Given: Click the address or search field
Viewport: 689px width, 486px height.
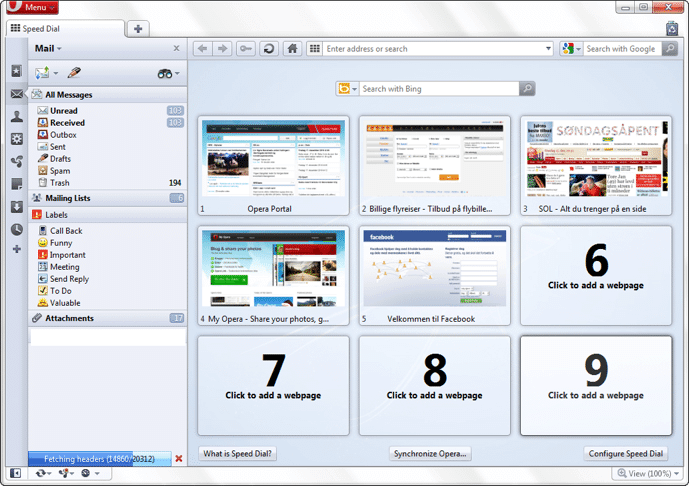Looking at the screenshot, I should click(434, 49).
